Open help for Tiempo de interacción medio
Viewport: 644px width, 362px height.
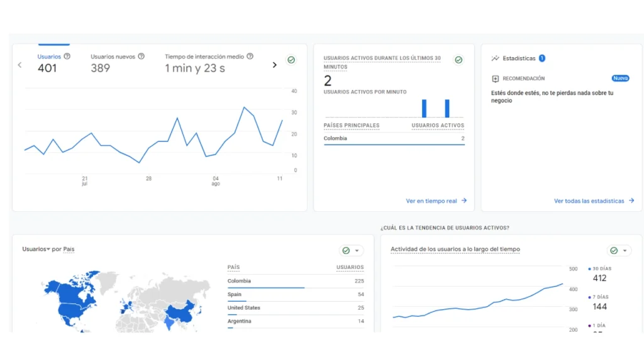[250, 56]
